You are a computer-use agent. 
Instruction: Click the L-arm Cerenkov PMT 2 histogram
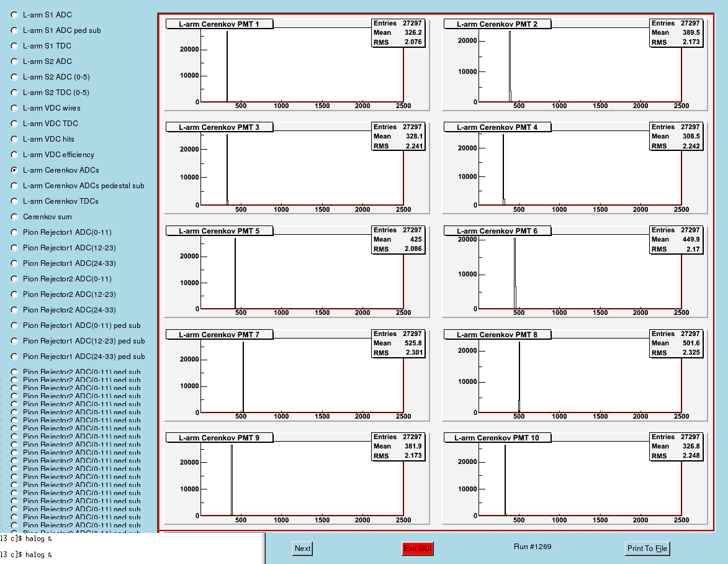[575, 64]
